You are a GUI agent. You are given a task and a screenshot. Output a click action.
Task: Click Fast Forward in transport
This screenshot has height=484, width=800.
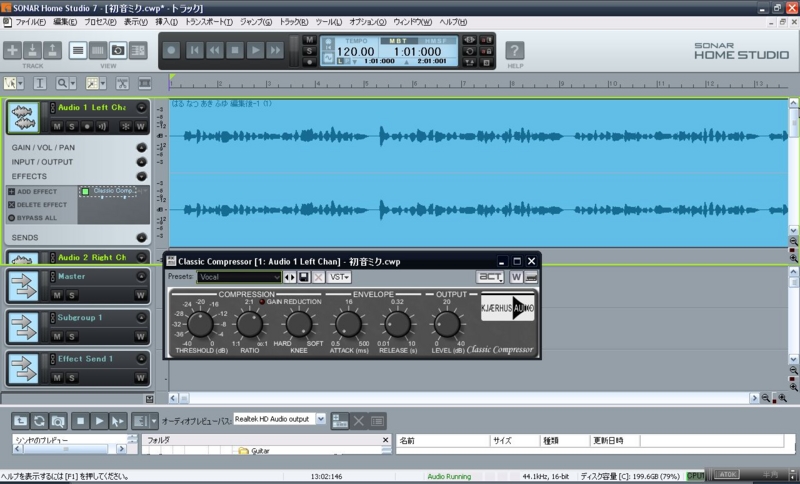tap(275, 50)
